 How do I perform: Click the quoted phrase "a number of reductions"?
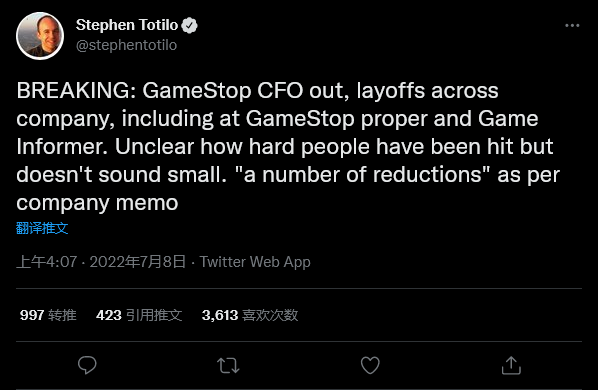362,175
